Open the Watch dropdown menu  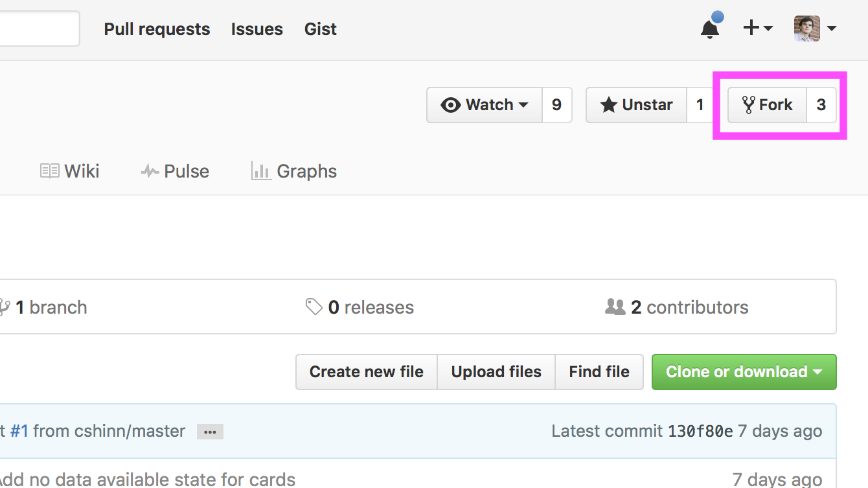pyautogui.click(x=523, y=104)
